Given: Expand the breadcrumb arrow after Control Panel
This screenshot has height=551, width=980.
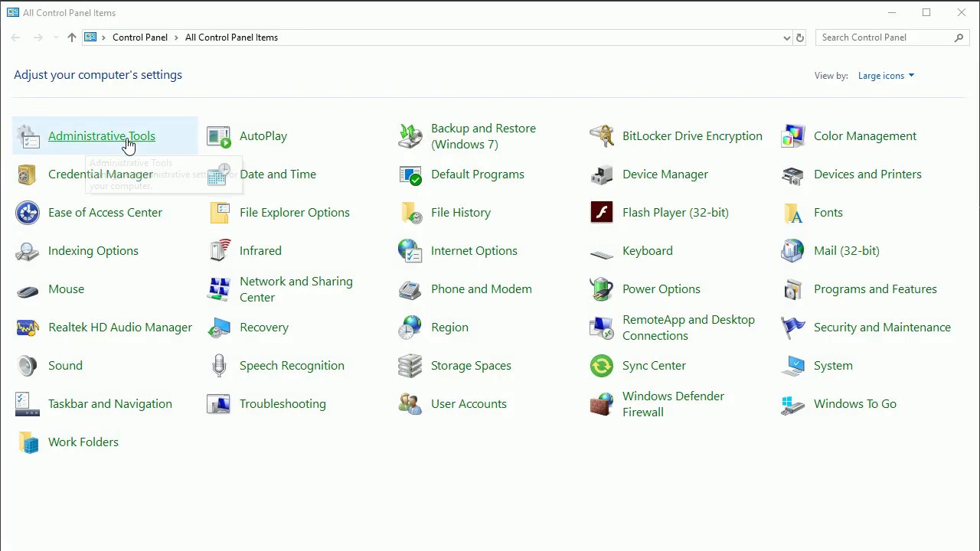Looking at the screenshot, I should pyautogui.click(x=176, y=37).
